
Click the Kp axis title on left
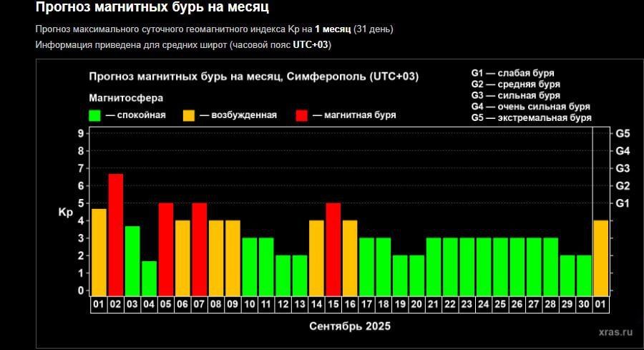(x=66, y=213)
